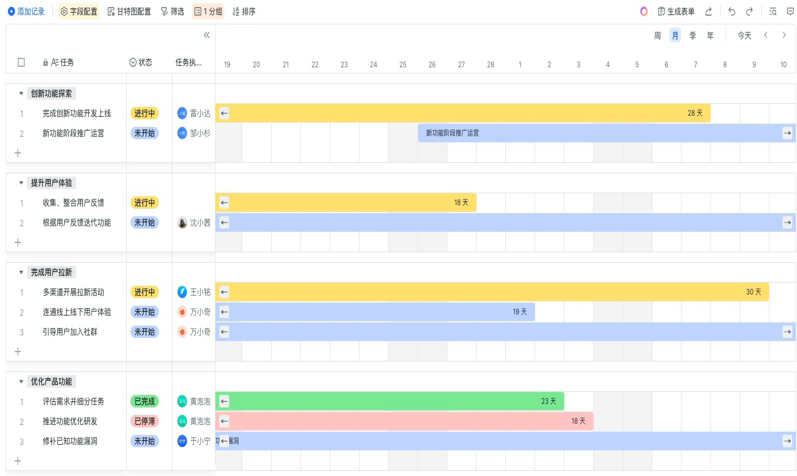
Task: Switch timeline scale to 周 (week)
Action: pos(657,35)
